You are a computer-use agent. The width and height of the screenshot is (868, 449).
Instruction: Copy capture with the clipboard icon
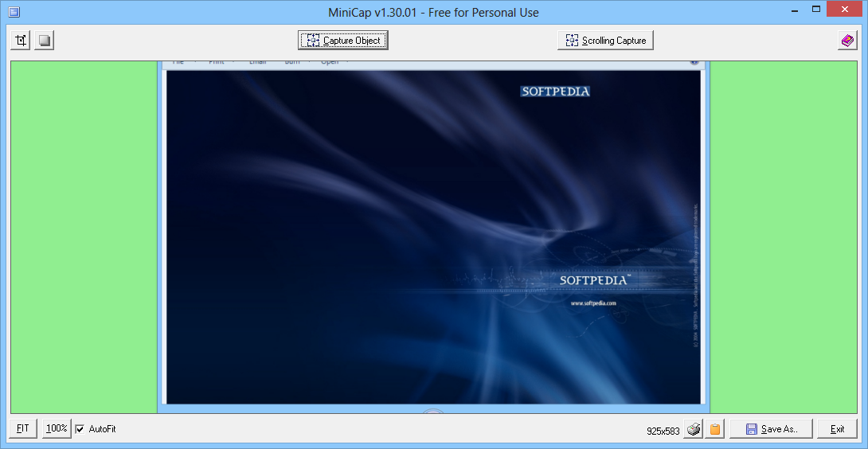click(x=715, y=428)
